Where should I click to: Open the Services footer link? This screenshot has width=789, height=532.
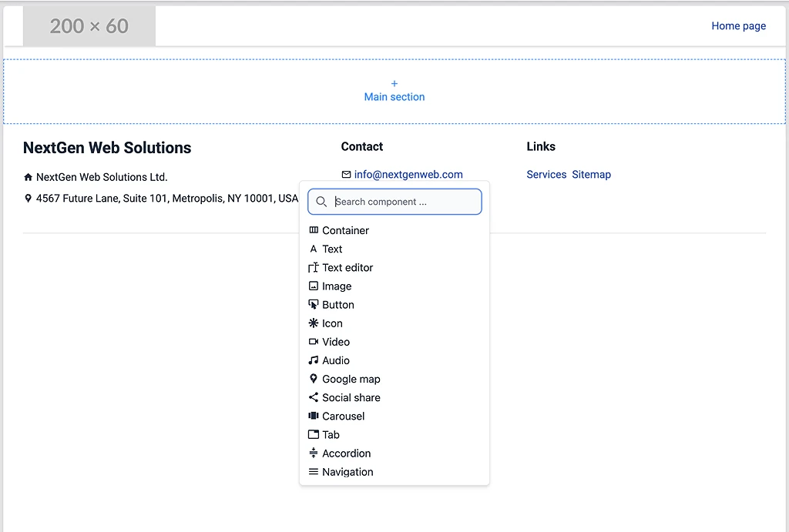click(x=546, y=175)
